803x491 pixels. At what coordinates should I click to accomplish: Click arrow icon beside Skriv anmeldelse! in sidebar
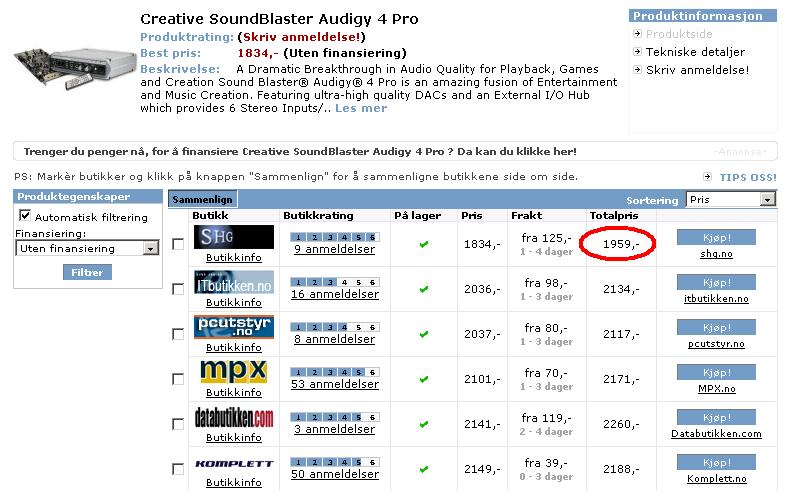(x=637, y=70)
